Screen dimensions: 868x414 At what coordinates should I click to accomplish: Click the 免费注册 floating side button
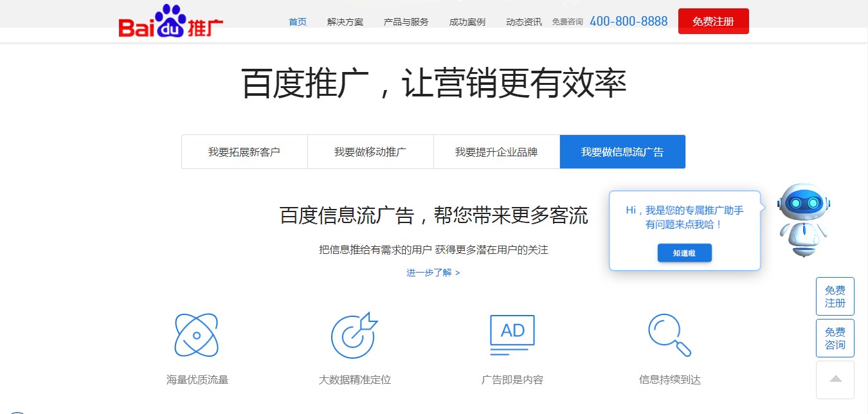(835, 296)
